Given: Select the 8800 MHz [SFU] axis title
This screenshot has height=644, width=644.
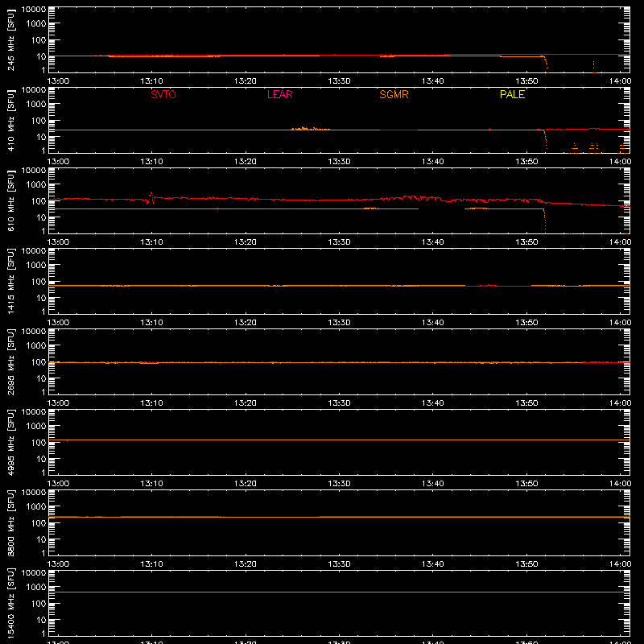Looking at the screenshot, I should tap(10, 522).
